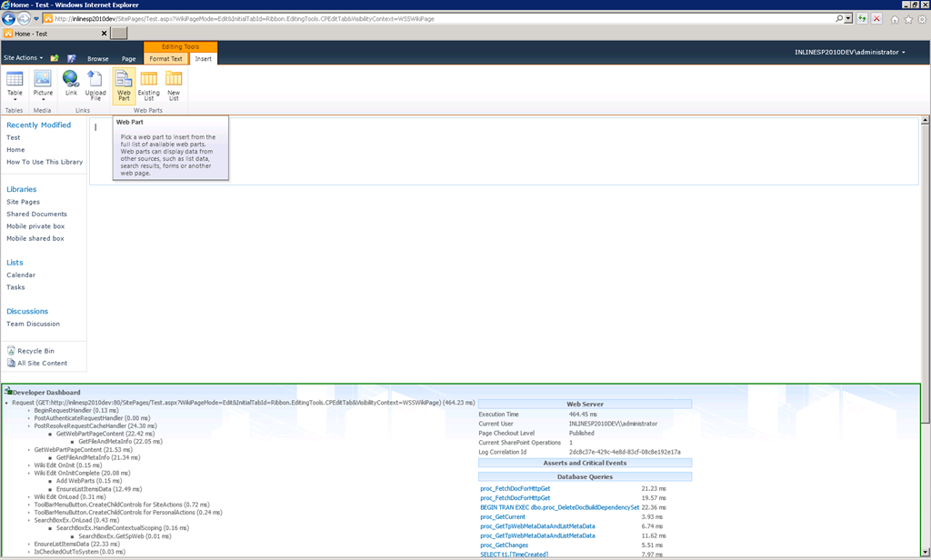Select the Web Part ribbon button
Viewport: 931px width, 560px height.
(x=124, y=85)
